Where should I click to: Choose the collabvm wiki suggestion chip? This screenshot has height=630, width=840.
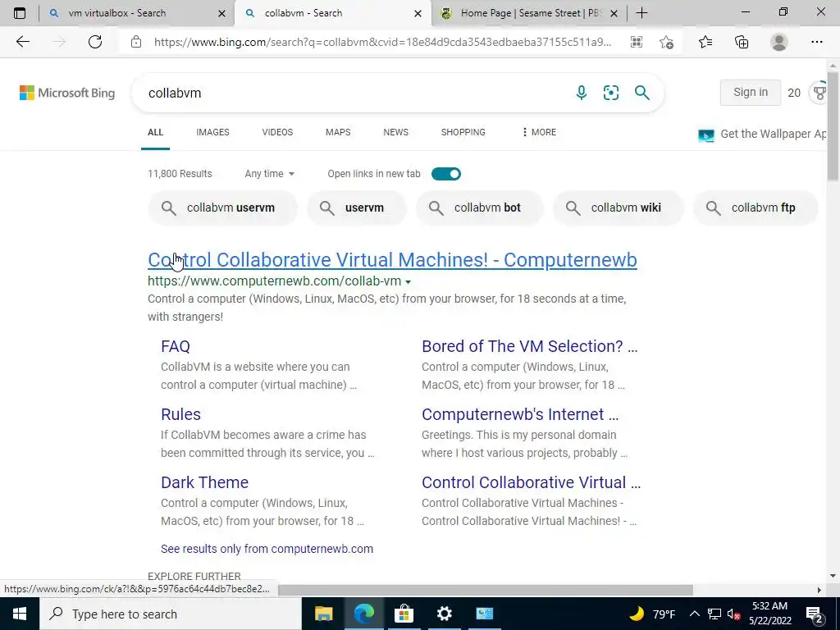pyautogui.click(x=619, y=208)
